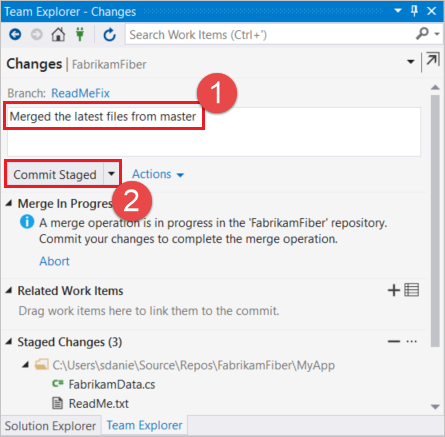445x437 pixels.
Task: Click the Changes page heading
Action: 34,64
